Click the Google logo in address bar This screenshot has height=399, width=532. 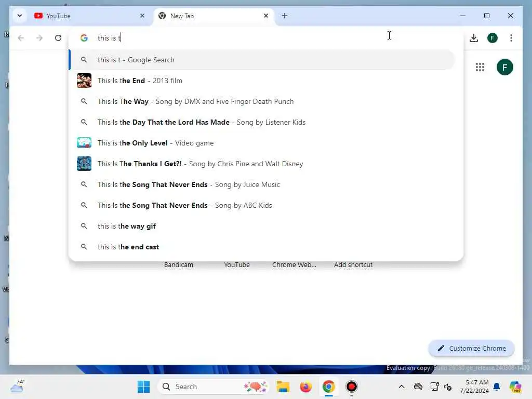click(x=84, y=38)
